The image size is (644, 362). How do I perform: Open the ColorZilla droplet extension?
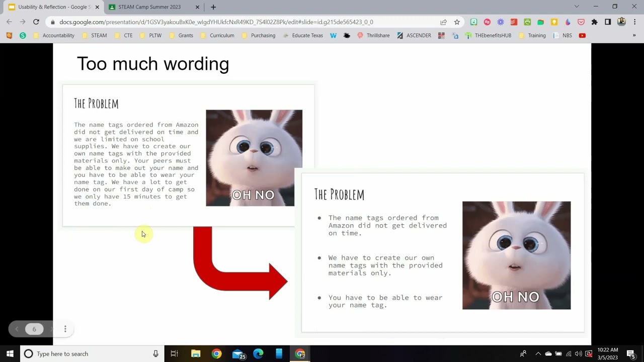[x=568, y=22]
